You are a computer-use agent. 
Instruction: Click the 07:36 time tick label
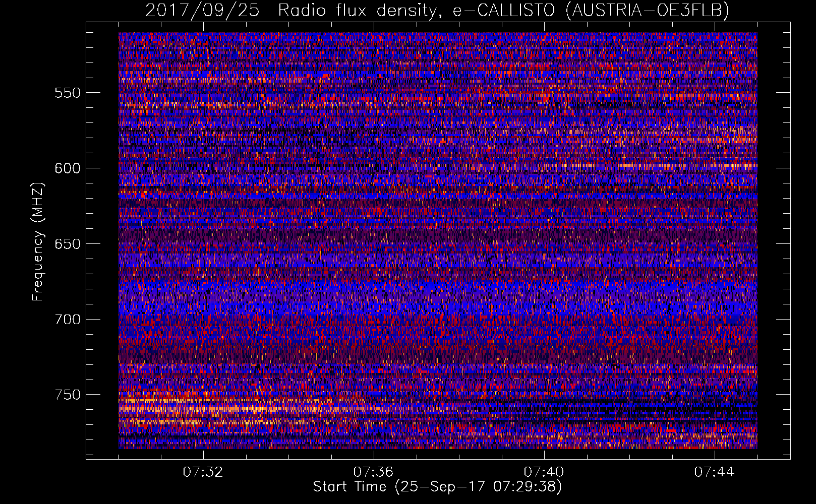(373, 472)
